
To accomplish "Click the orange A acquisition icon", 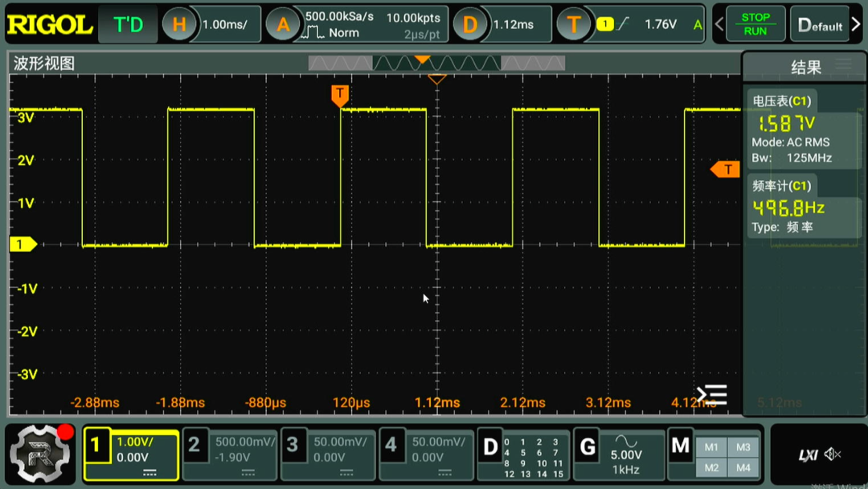I will (x=282, y=24).
